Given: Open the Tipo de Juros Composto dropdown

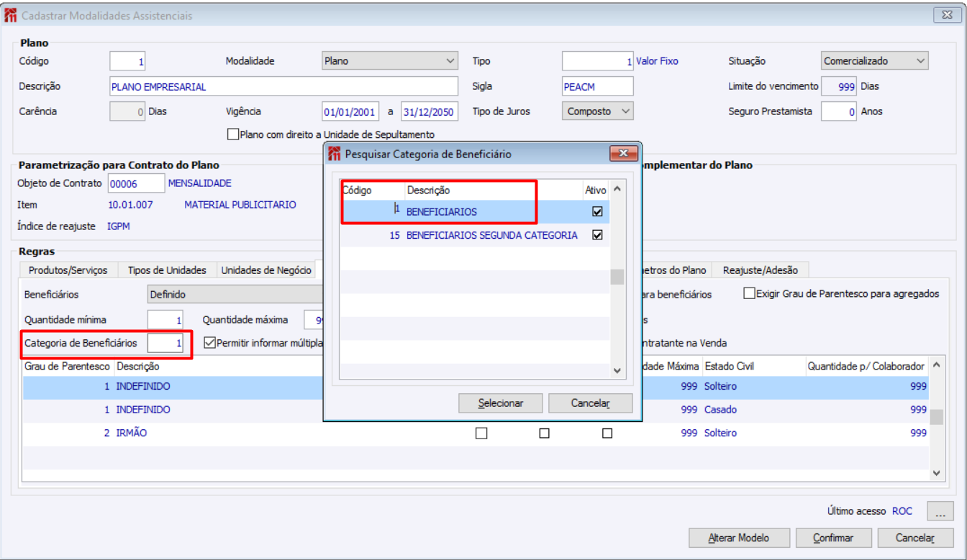Looking at the screenshot, I should (x=597, y=111).
